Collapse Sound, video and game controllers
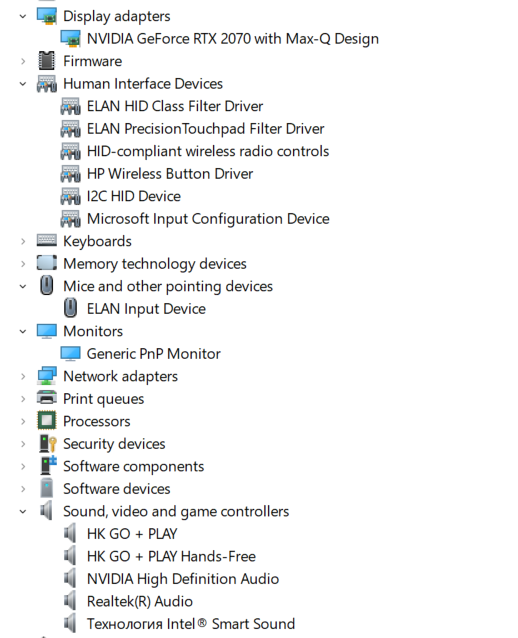This screenshot has height=638, width=518. point(23,511)
